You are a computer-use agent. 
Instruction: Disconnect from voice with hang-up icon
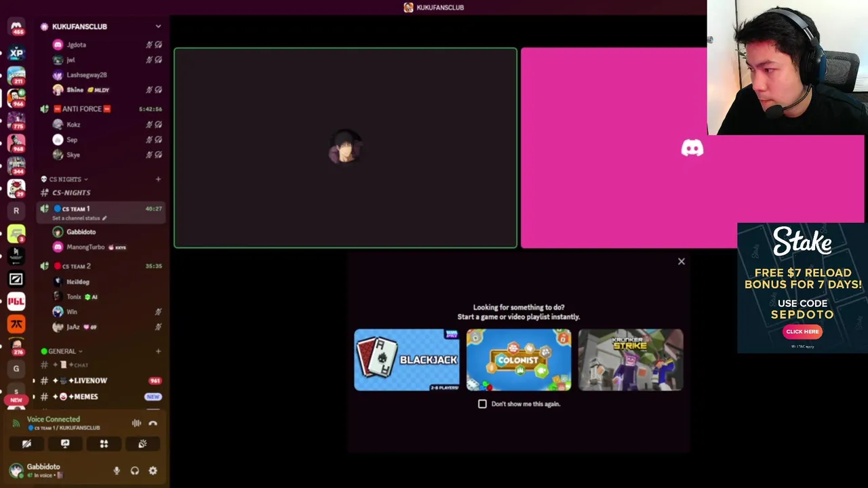point(153,423)
